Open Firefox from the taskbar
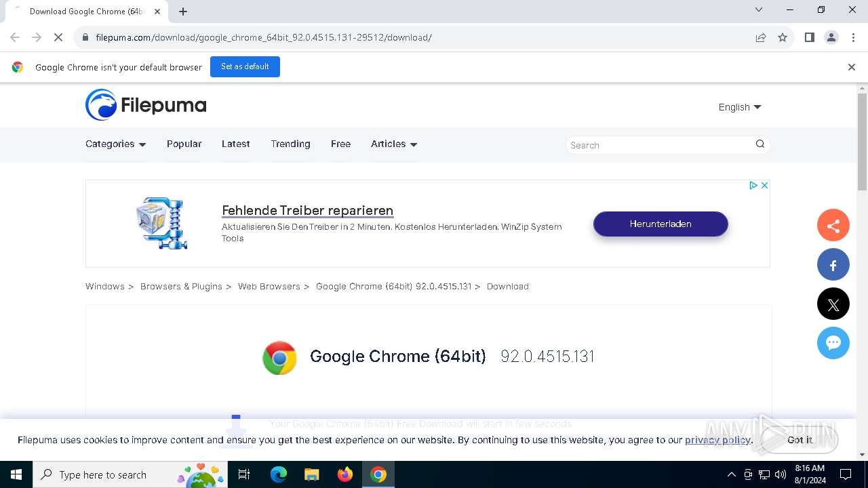 345,474
